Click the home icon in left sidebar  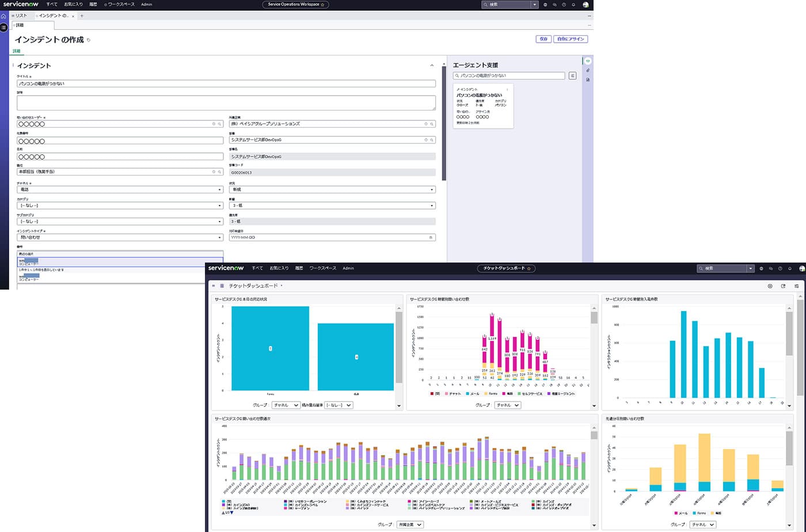(x=3, y=16)
